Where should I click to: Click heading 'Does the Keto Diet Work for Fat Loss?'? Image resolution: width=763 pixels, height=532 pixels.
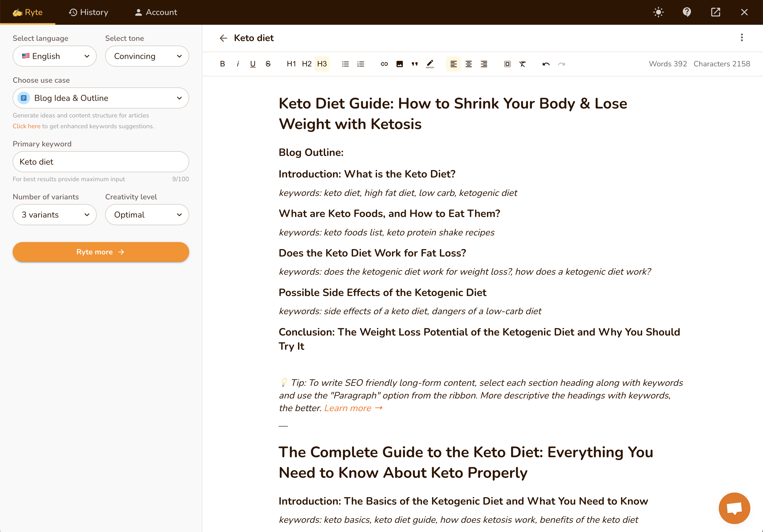(x=372, y=253)
